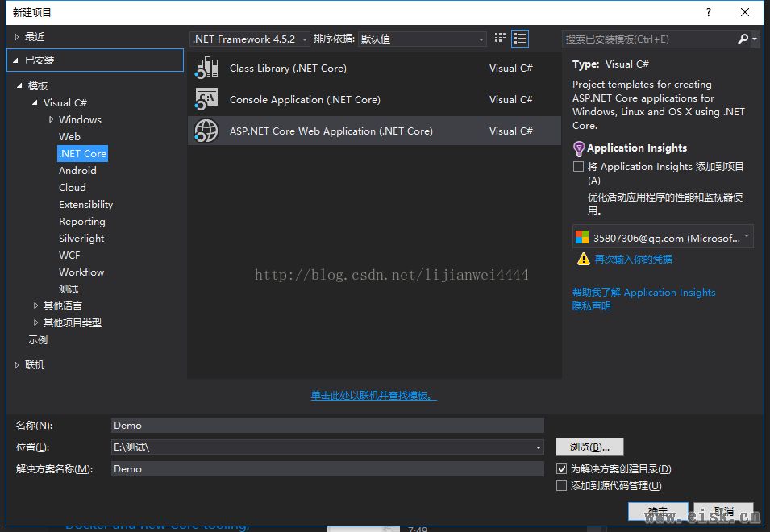770x532 pixels.
Task: Switch to medium list view icon
Action: point(519,39)
